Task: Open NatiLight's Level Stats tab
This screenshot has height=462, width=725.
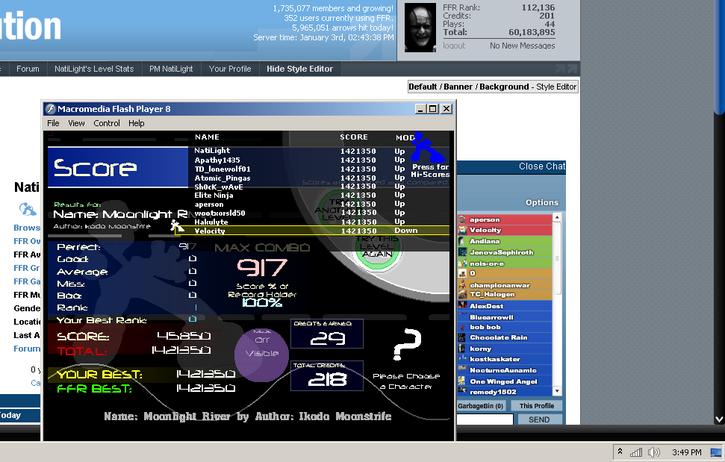Action: tap(94, 69)
